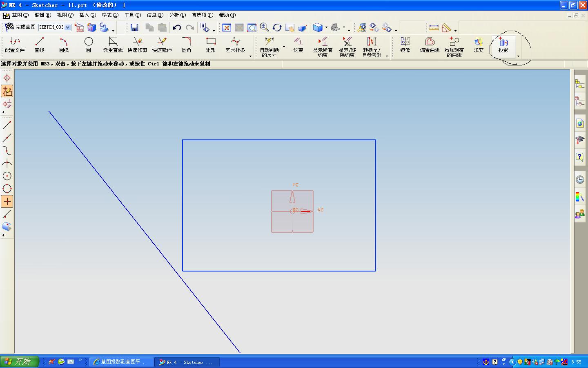This screenshot has width=588, height=368.
Task: Choose the 偏置曲线 offset curve tool
Action: [430, 45]
